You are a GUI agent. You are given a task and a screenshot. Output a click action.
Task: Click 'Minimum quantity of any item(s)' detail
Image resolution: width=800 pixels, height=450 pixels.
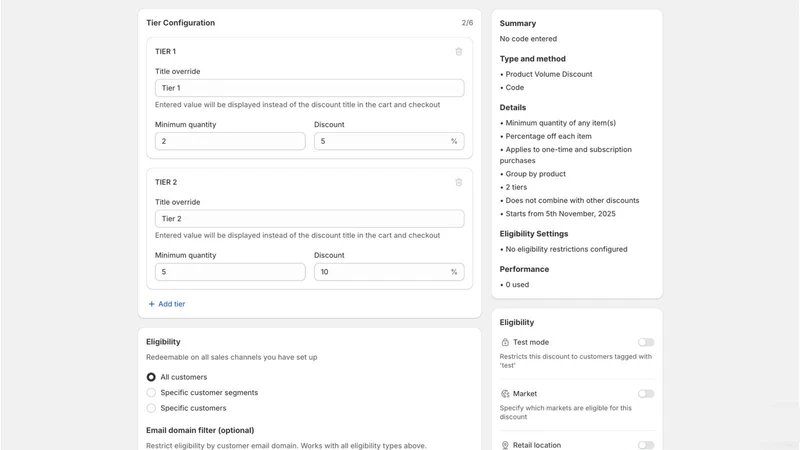click(x=561, y=123)
